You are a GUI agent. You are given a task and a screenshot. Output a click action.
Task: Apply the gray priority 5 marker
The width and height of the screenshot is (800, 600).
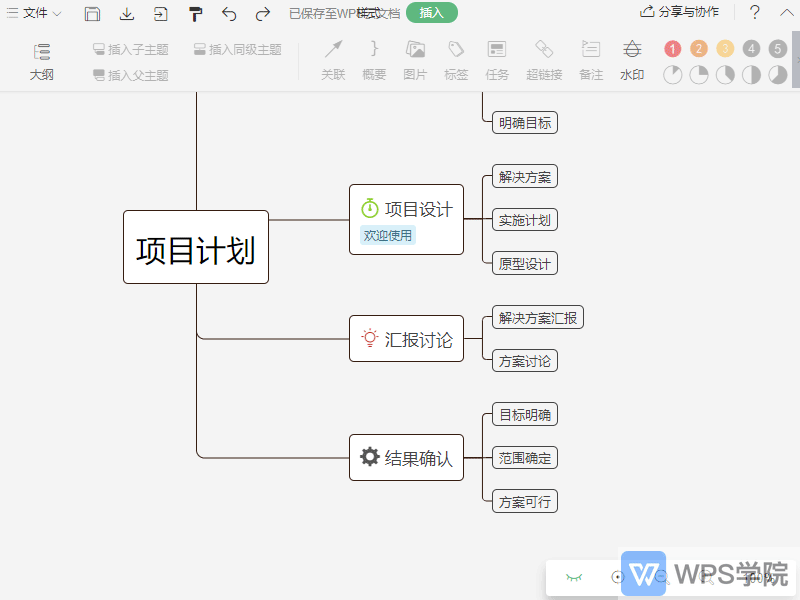(x=778, y=49)
